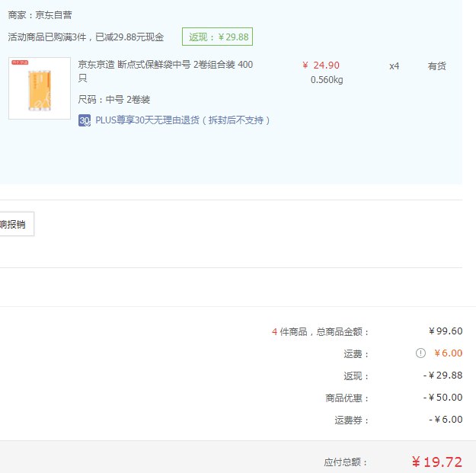Click the shipping fee info icon
Screen dimensions: 476x473
pos(420,353)
